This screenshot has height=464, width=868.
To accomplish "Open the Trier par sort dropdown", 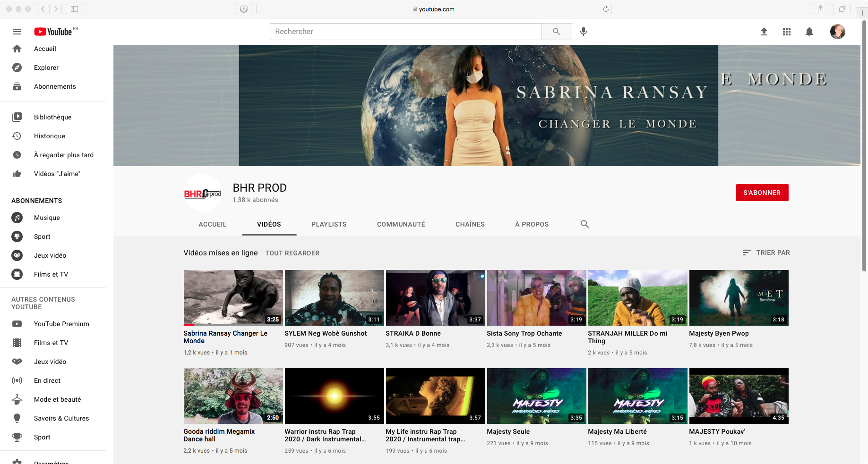I will pos(766,253).
